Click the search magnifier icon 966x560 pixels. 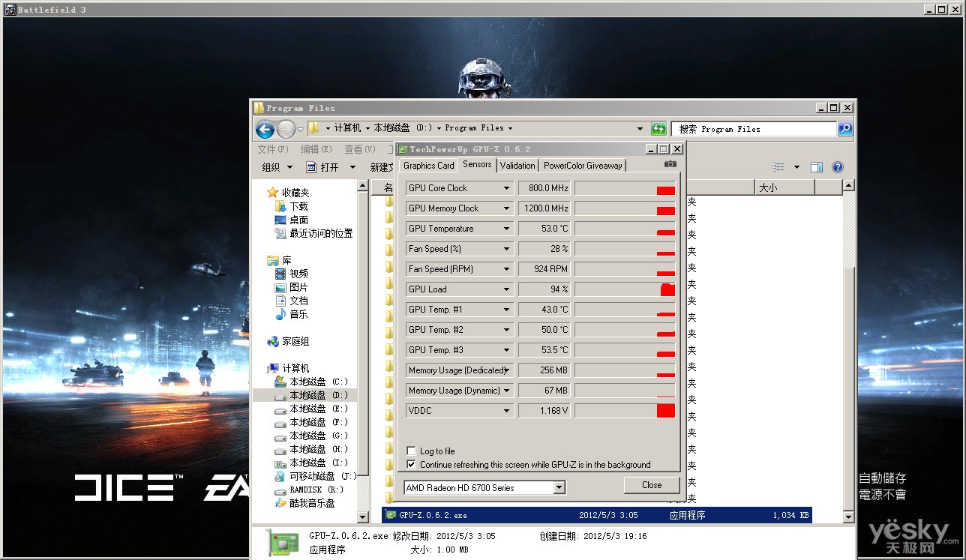point(845,129)
